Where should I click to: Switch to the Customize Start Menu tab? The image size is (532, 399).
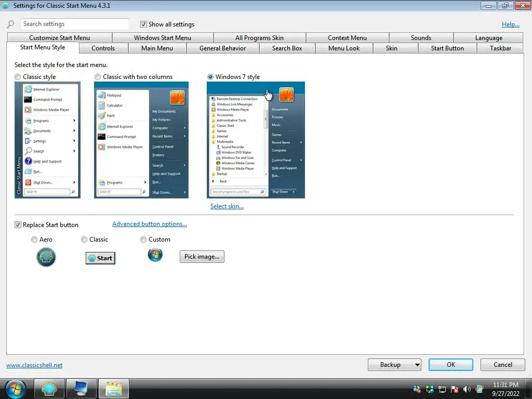point(59,37)
